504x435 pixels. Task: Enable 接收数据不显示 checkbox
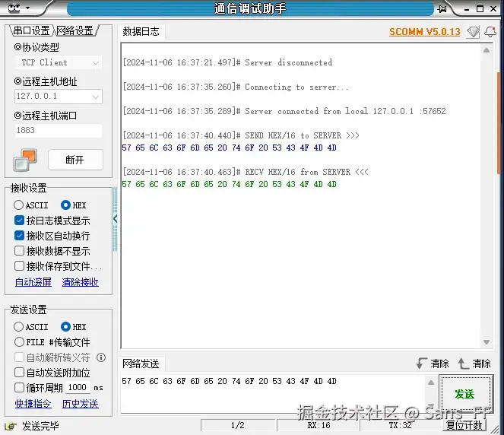click(x=52, y=251)
